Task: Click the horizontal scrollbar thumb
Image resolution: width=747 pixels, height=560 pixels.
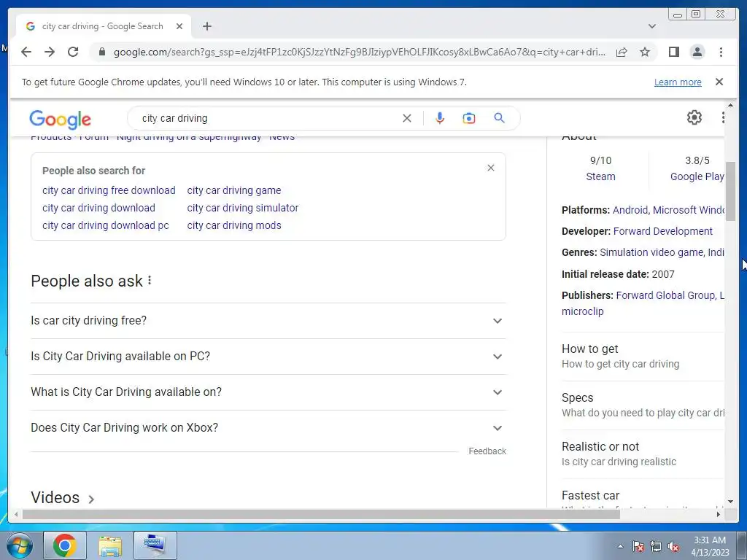Action: 321,514
